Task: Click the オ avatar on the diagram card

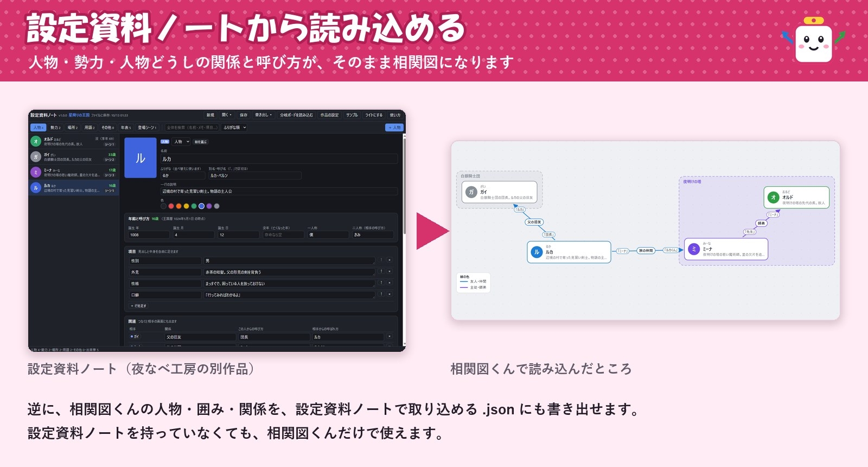Action: coord(773,197)
